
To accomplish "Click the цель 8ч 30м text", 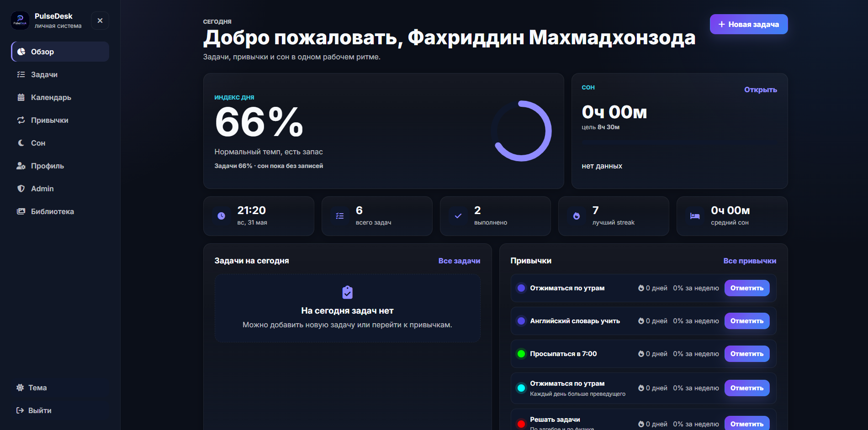I will 601,127.
